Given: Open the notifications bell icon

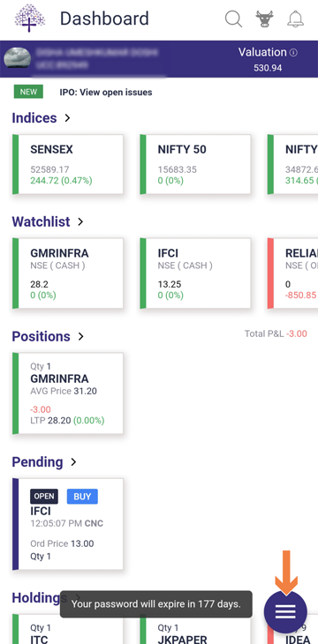Looking at the screenshot, I should [295, 19].
